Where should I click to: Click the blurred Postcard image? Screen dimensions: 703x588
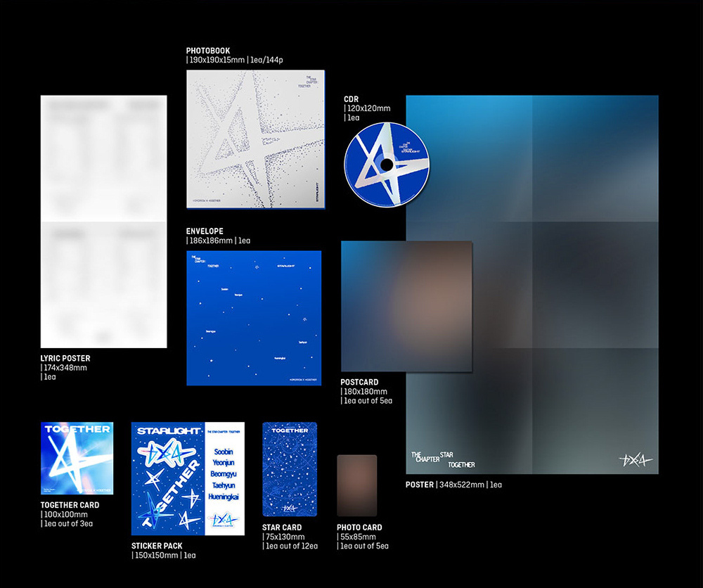406,307
